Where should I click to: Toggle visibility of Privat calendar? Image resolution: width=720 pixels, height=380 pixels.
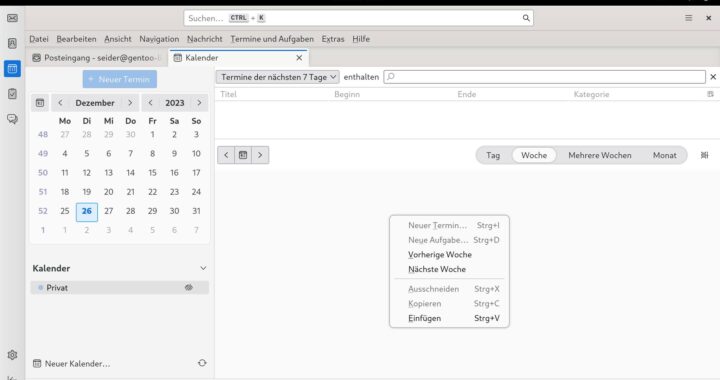[x=188, y=288]
